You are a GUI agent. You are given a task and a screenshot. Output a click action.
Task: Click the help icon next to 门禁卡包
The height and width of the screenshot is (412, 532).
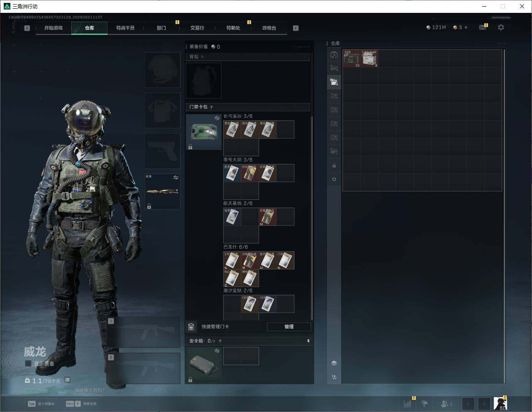pyautogui.click(x=212, y=107)
